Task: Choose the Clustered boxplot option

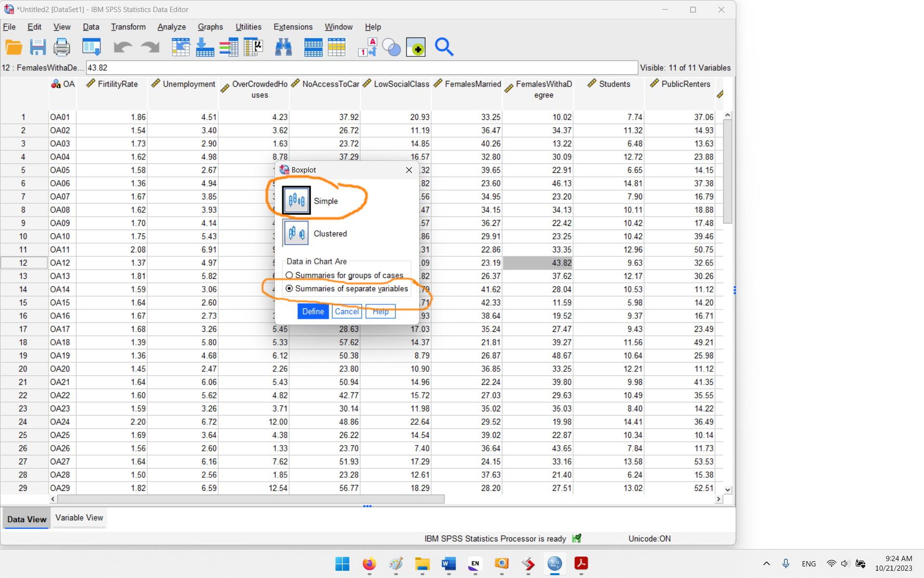Action: [295, 233]
